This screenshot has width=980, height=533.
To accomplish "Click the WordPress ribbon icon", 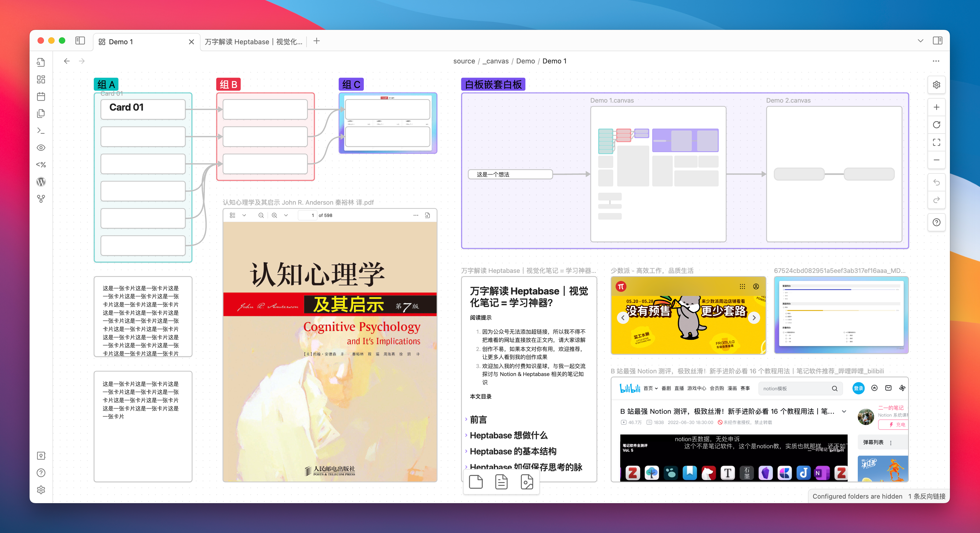I will coord(41,181).
